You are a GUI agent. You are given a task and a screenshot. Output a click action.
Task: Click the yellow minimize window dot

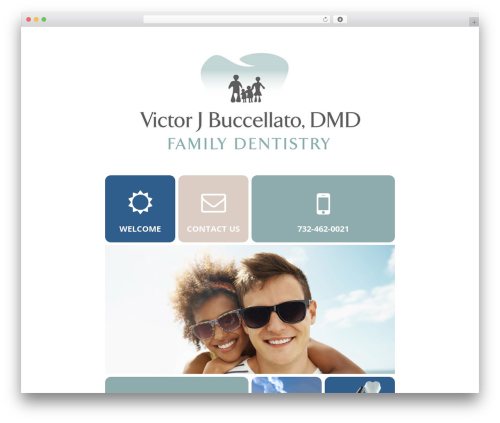[x=36, y=20]
